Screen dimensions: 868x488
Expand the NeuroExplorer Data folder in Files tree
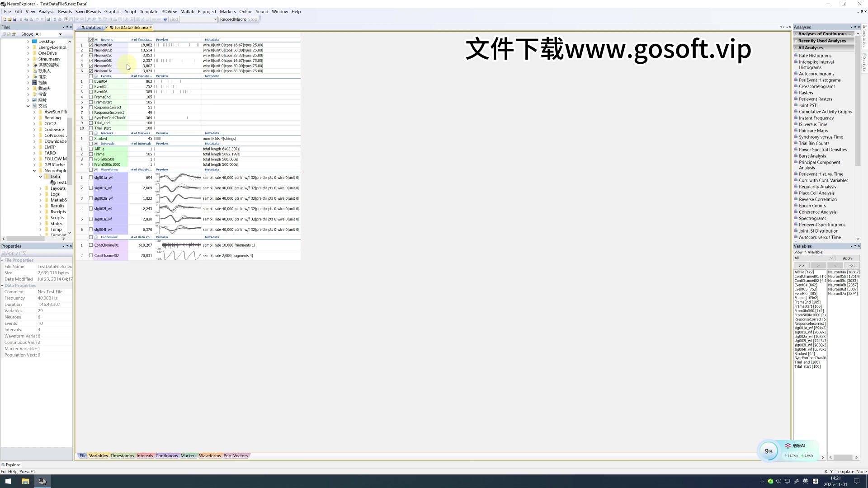click(41, 176)
